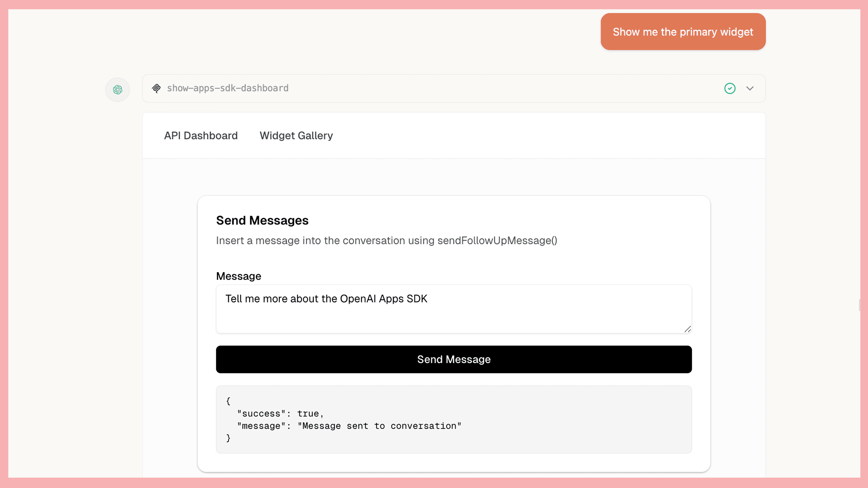
Task: Click the collapsed tool call header bar
Action: pos(453,88)
